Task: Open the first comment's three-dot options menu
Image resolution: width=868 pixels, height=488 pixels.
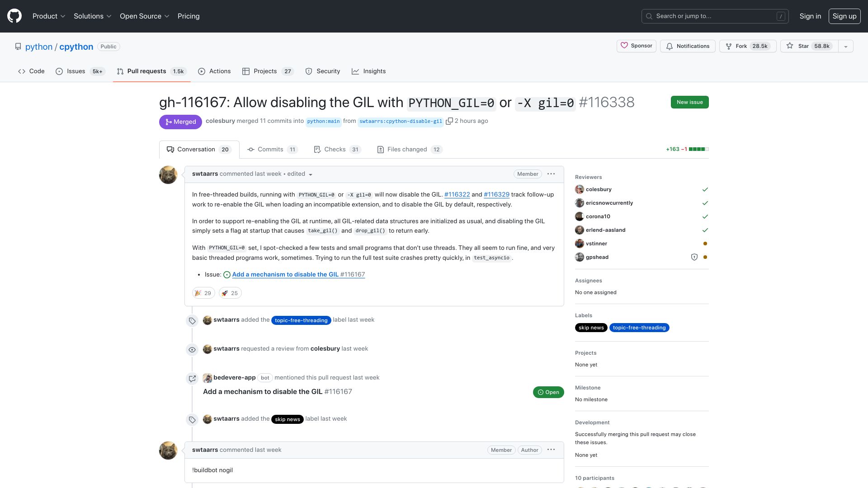Action: [551, 174]
